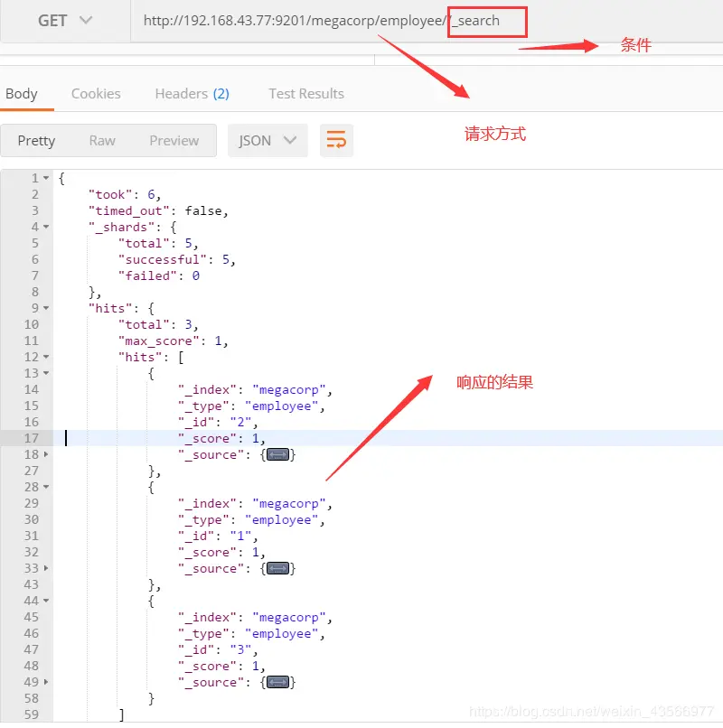The height and width of the screenshot is (728, 723).
Task: Expand the _source fold arrow at line 18
Action: click(x=46, y=454)
